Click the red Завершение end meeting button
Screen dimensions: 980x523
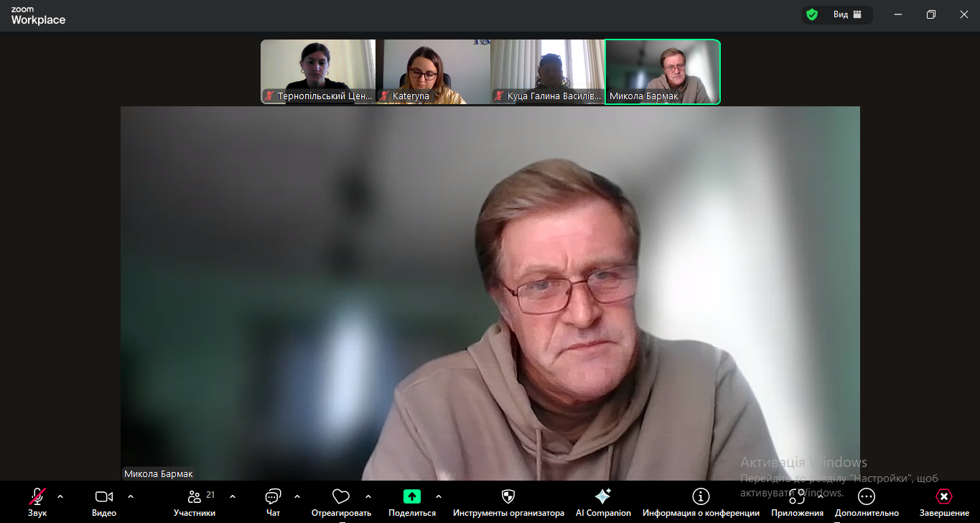(944, 496)
